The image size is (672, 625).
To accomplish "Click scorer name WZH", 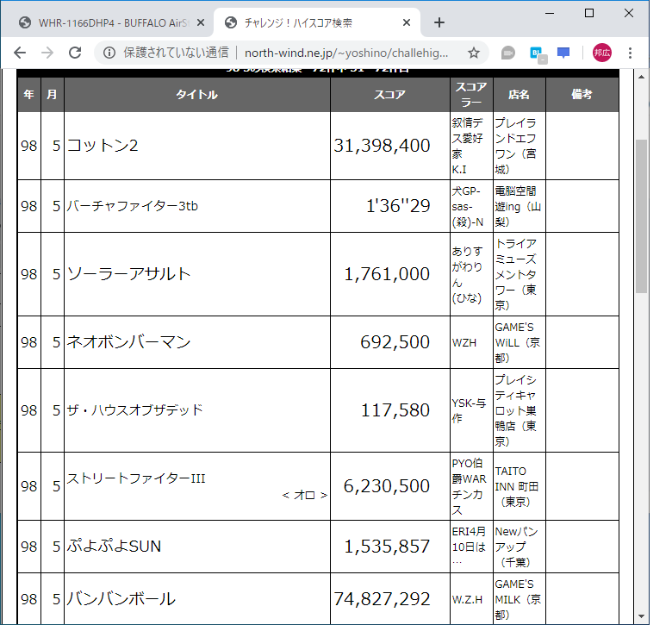I will click(464, 343).
